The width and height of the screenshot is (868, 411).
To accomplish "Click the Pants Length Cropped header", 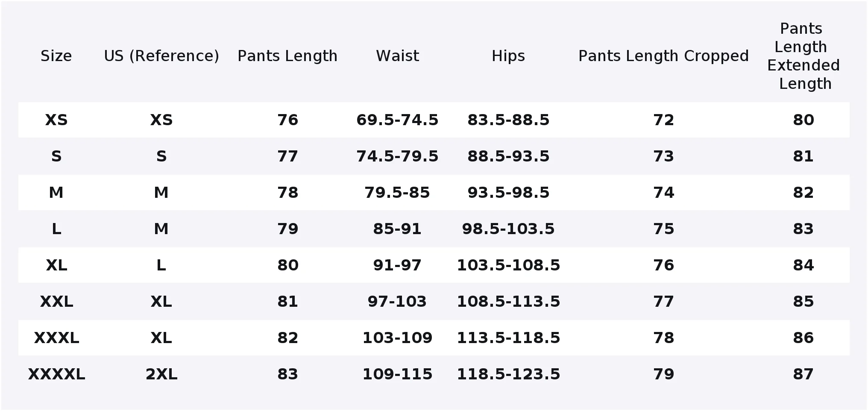I will [663, 56].
